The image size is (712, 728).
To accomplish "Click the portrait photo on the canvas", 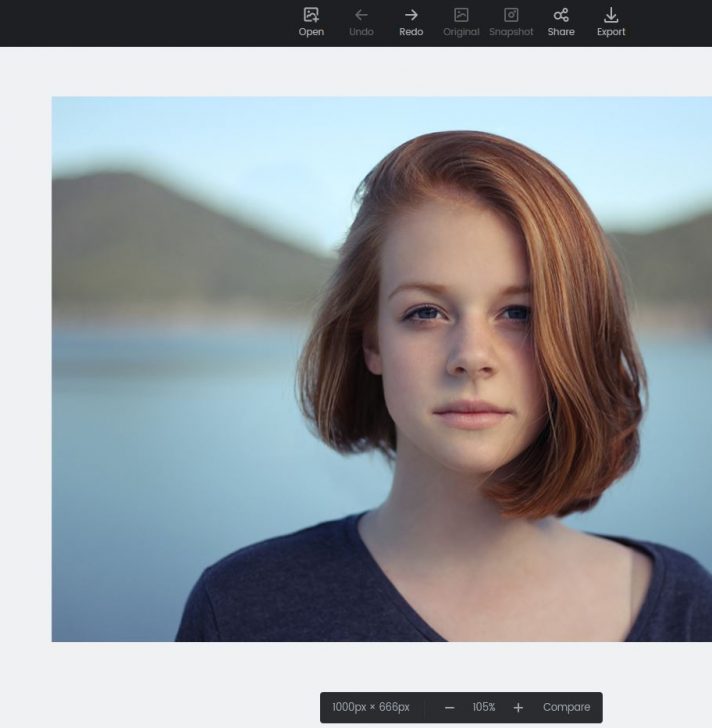I will pyautogui.click(x=381, y=369).
